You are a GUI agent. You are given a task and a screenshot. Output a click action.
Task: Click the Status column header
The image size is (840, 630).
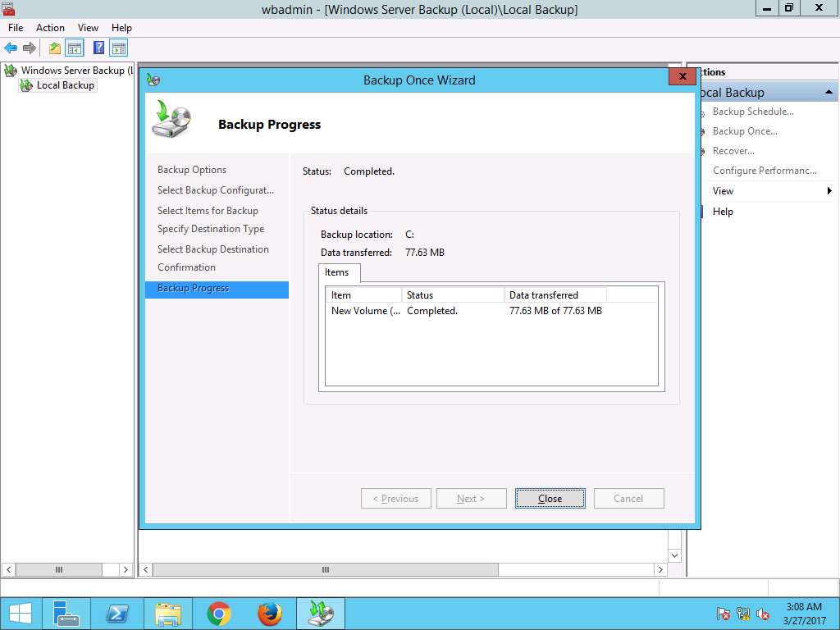click(x=453, y=295)
